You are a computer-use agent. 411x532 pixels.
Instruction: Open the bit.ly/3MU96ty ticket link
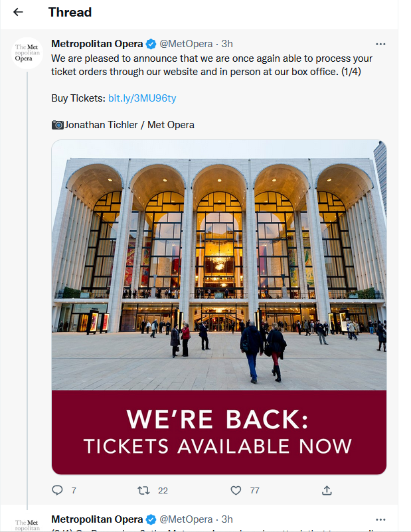pos(142,98)
